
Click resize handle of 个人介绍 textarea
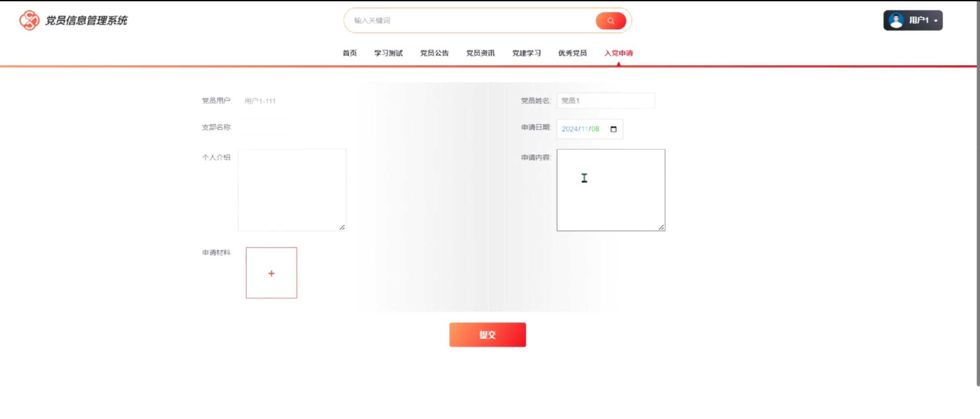[342, 227]
